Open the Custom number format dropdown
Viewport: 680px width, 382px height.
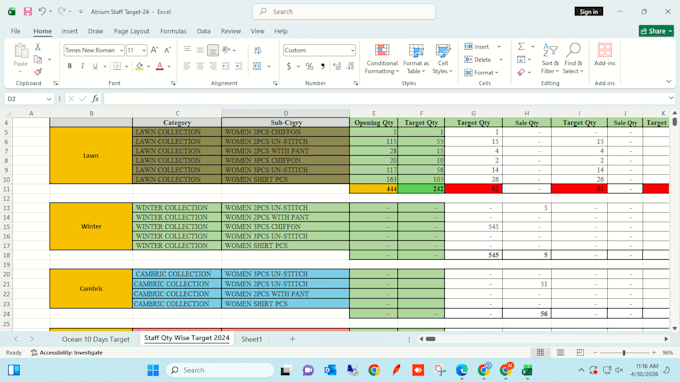pos(352,50)
